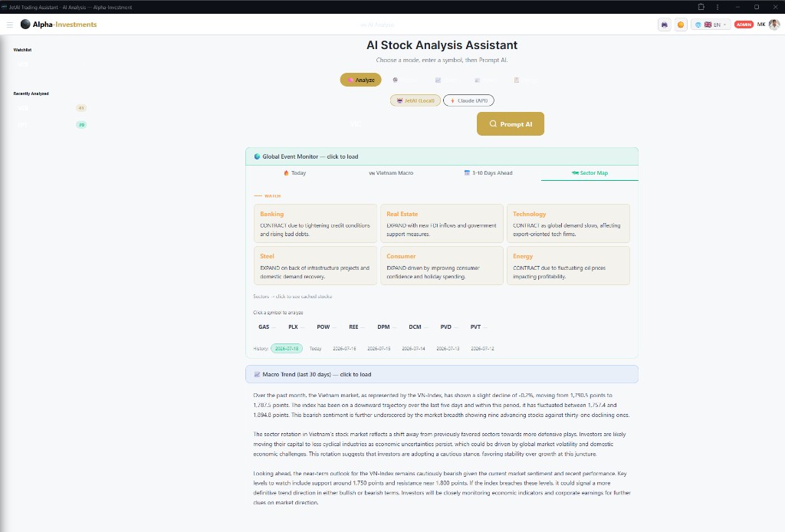Analyze the REE symbol
785x532 pixels.
pos(356,327)
